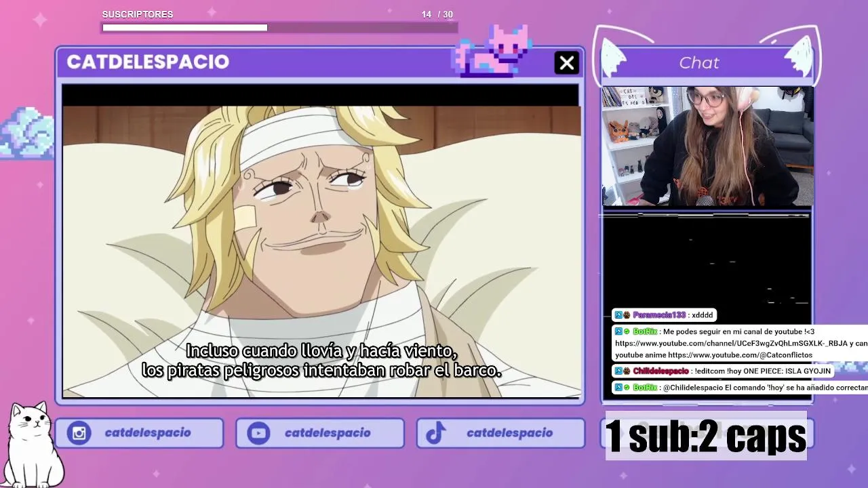This screenshot has height=488, width=868.
Task: Click the pixel cloud decoration icon on left
Action: 26,133
